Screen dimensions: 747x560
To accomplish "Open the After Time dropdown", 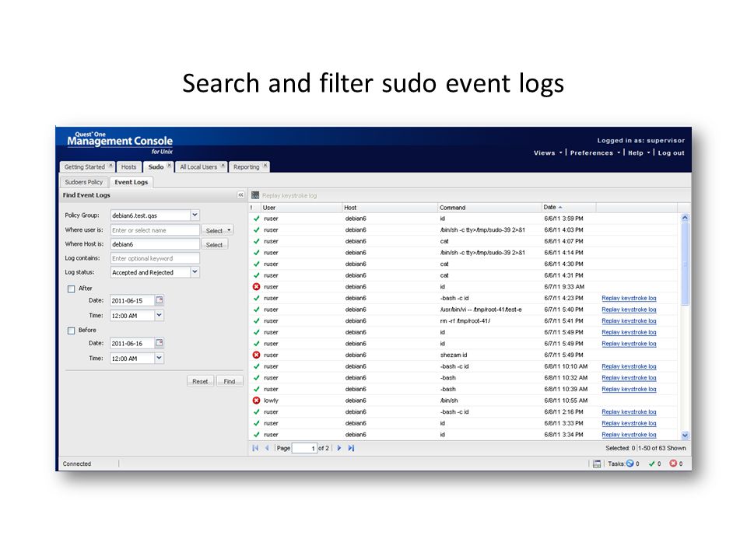I will pos(159,315).
